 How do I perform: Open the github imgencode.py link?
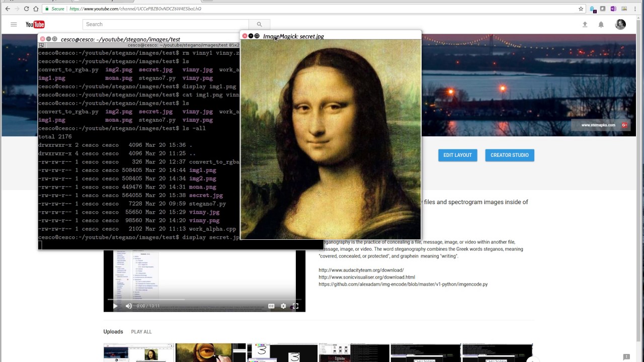[x=403, y=284]
